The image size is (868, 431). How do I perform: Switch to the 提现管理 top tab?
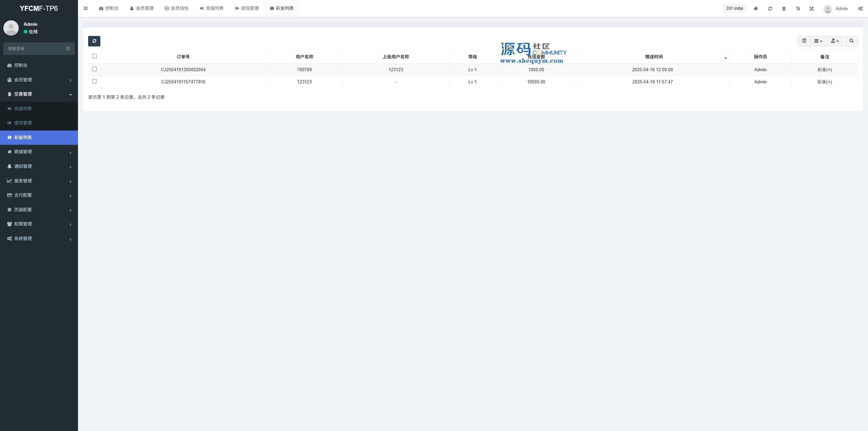tap(246, 8)
